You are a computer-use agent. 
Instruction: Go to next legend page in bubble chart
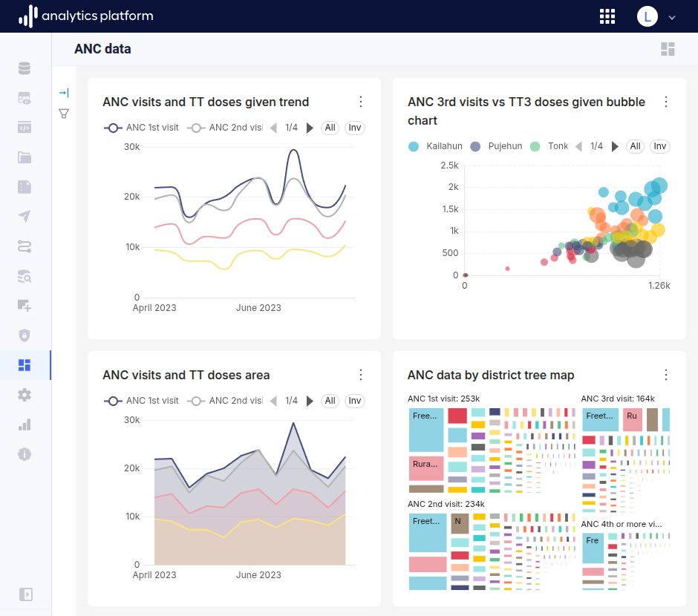pos(615,147)
